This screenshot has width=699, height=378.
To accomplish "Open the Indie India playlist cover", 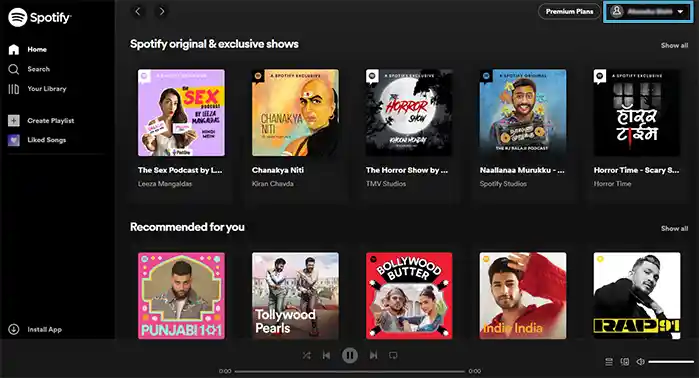I will tap(523, 296).
